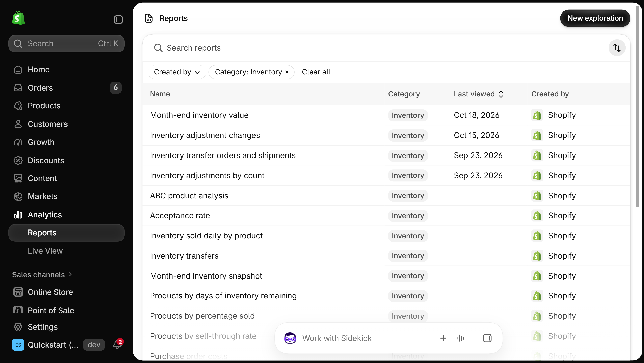Open the sort options arrows button
644x363 pixels.
[x=617, y=48]
